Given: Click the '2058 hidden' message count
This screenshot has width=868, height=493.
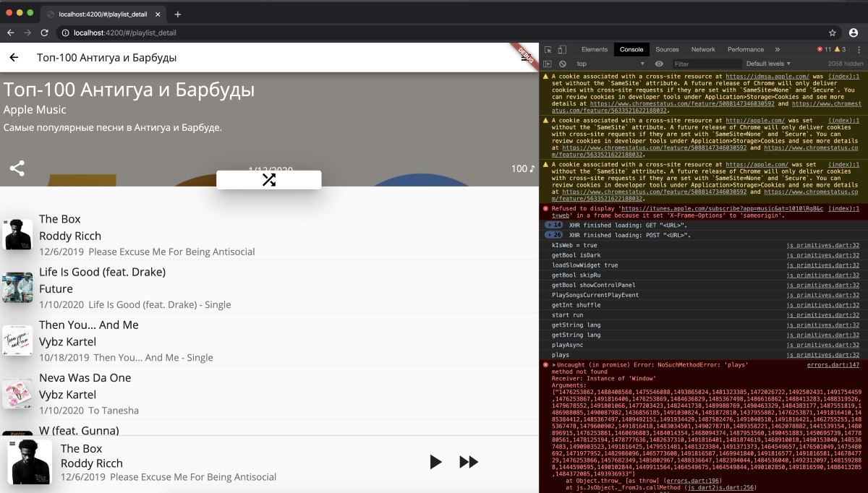Looking at the screenshot, I should coord(844,64).
